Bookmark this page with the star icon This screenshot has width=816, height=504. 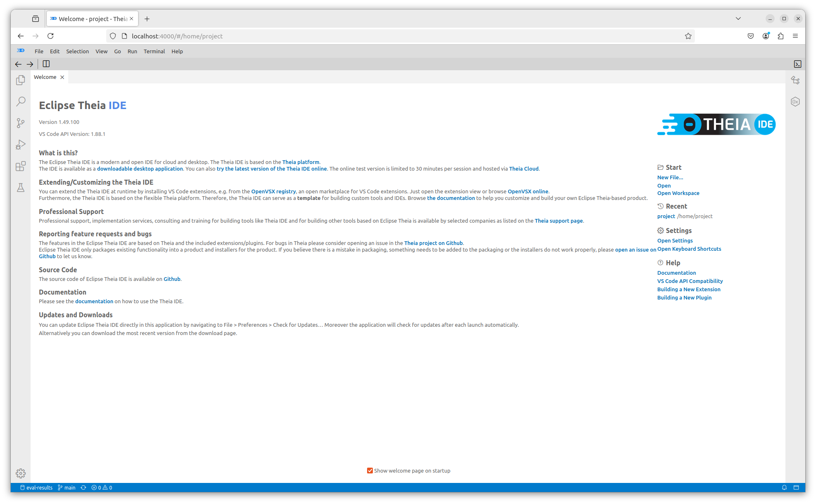tap(688, 36)
